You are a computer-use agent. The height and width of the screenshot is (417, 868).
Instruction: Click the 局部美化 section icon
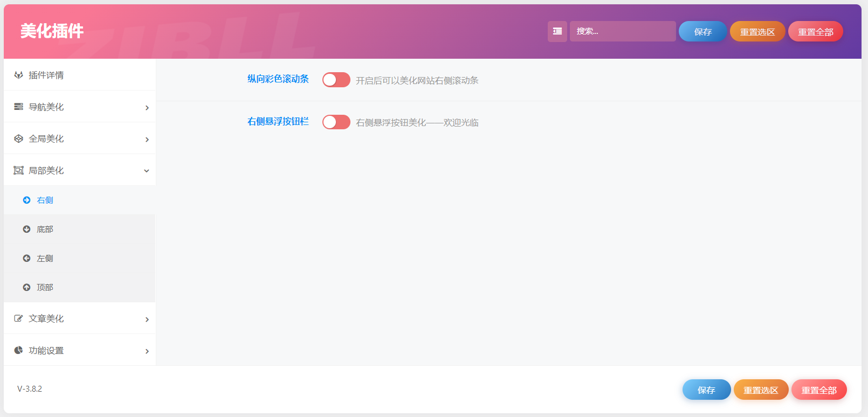point(18,170)
